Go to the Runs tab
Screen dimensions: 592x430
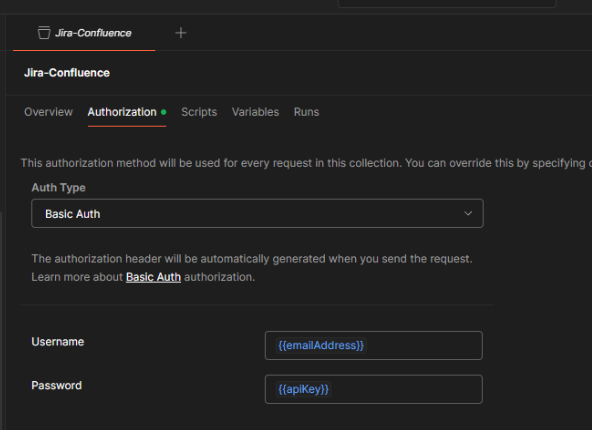point(307,112)
